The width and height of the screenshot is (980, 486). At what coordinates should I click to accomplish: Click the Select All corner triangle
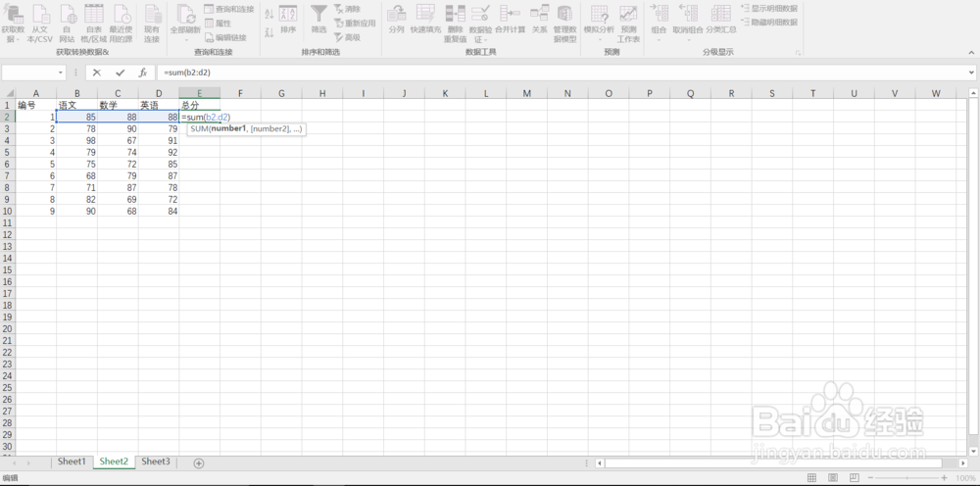click(8, 94)
